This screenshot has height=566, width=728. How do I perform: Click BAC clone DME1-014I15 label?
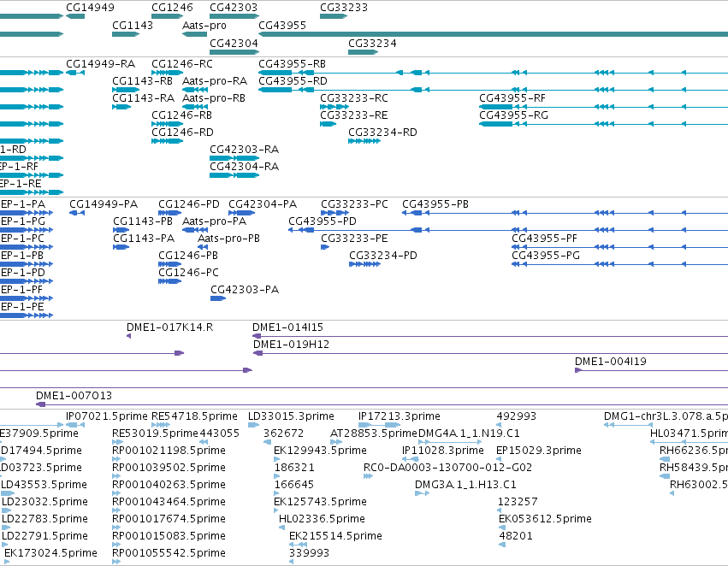point(287,327)
